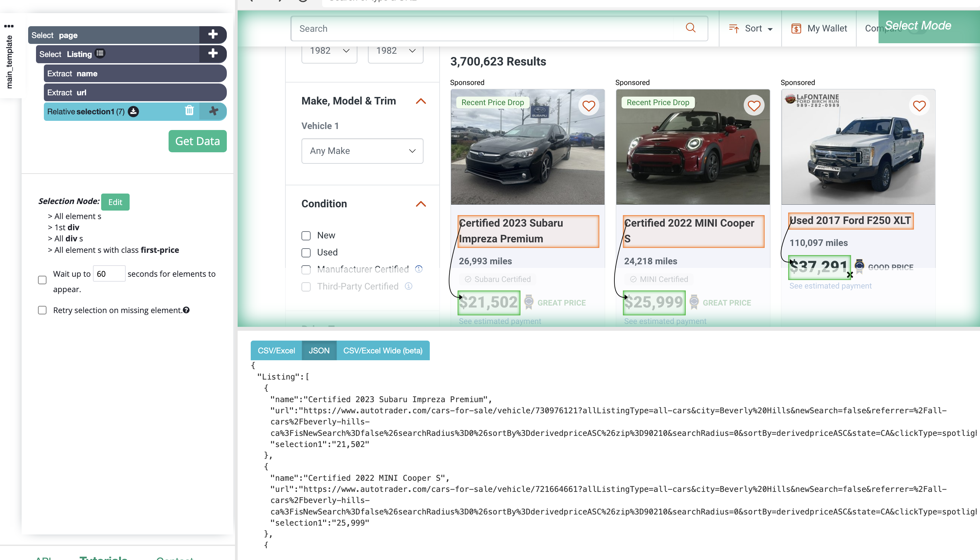Select the $21,502 price
980x560 pixels.
pos(489,302)
